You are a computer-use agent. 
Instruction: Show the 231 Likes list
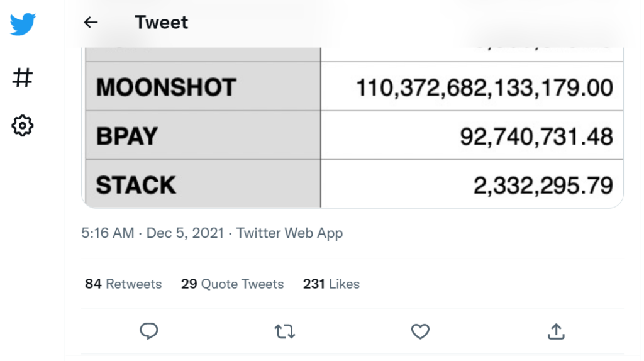tap(331, 284)
